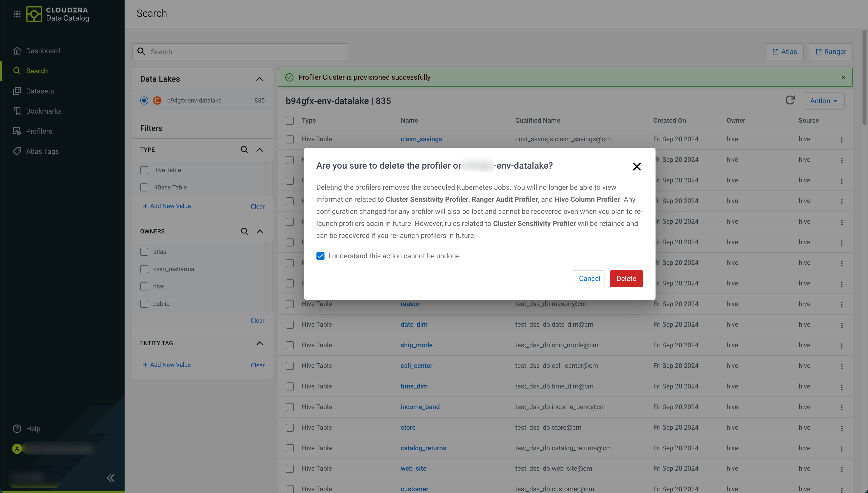Click the search icon in OWNERS filter
This screenshot has height=493, width=868.
(244, 231)
